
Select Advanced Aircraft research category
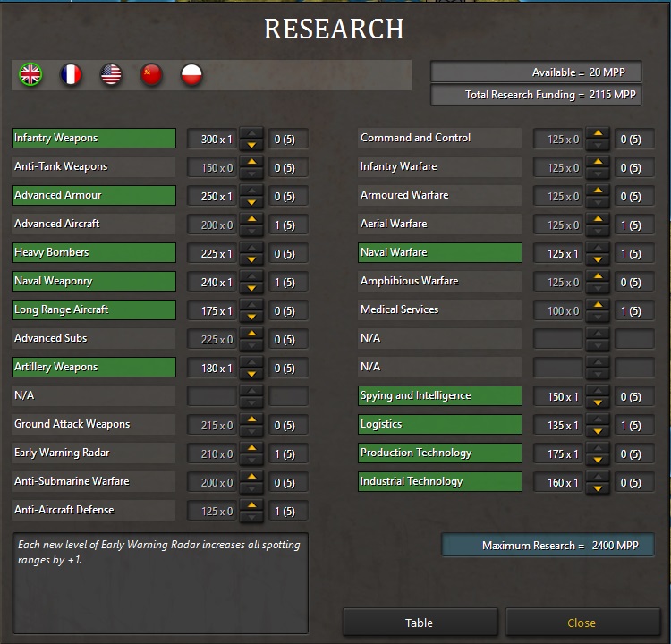(x=94, y=225)
